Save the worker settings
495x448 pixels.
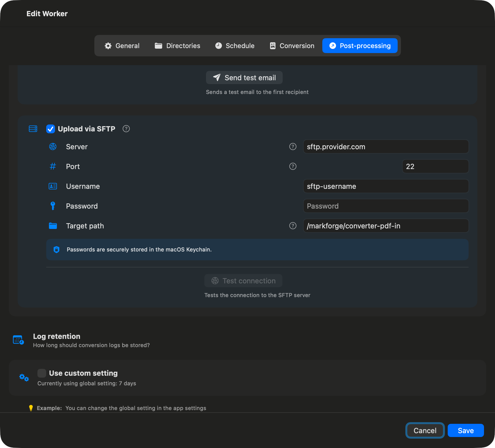click(466, 430)
